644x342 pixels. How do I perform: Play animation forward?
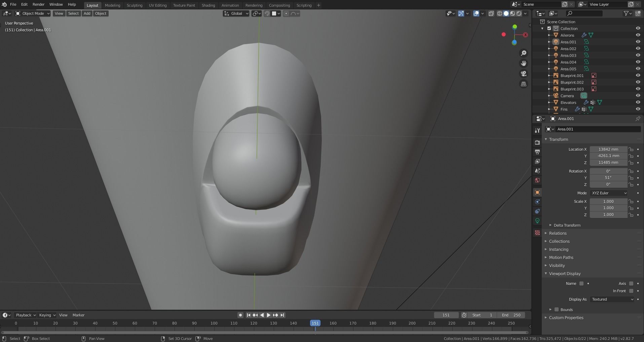(x=269, y=315)
